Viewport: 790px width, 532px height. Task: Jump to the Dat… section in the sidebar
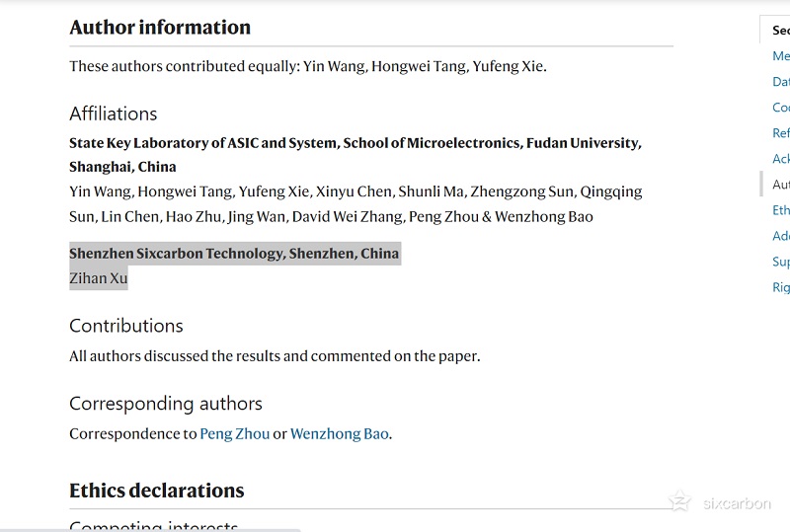[x=781, y=82]
